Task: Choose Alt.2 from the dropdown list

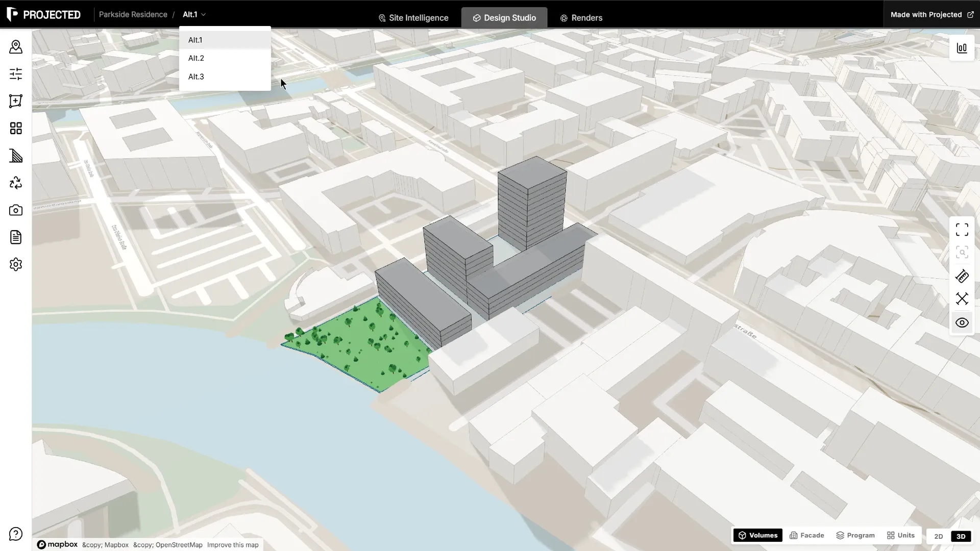Action: click(225, 58)
